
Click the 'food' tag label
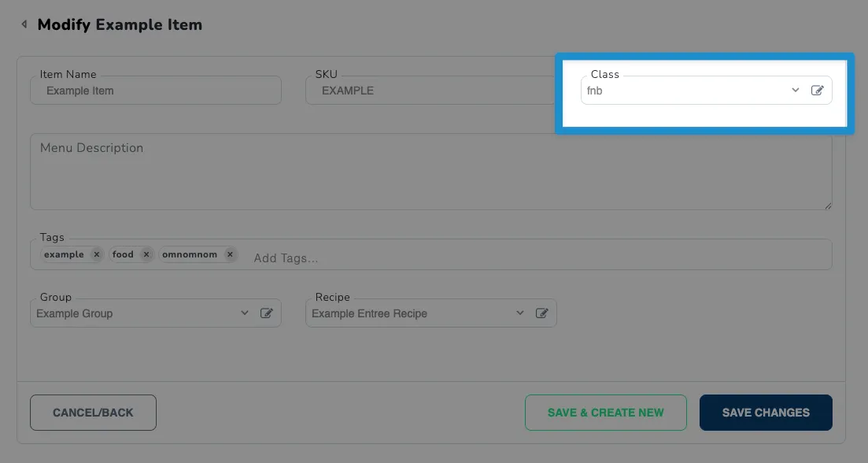tap(123, 254)
